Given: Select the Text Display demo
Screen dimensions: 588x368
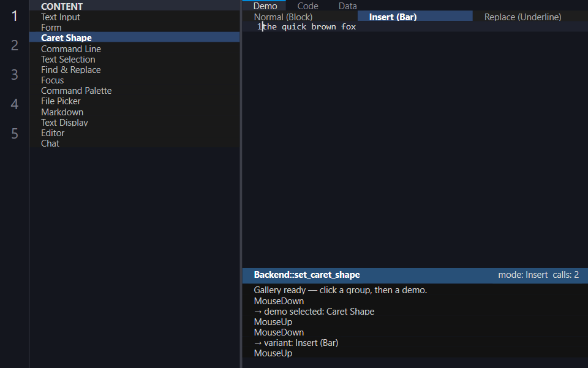Looking at the screenshot, I should point(134,123).
